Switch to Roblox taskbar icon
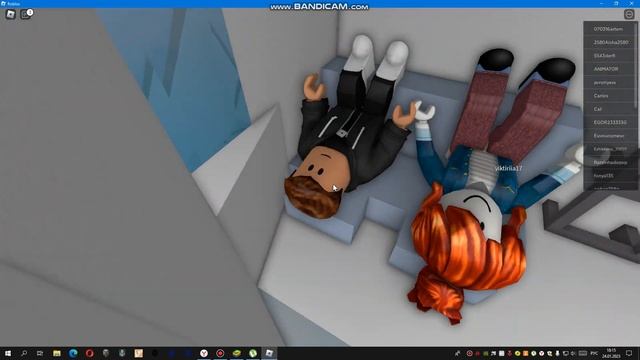640x360 pixels. click(x=269, y=353)
